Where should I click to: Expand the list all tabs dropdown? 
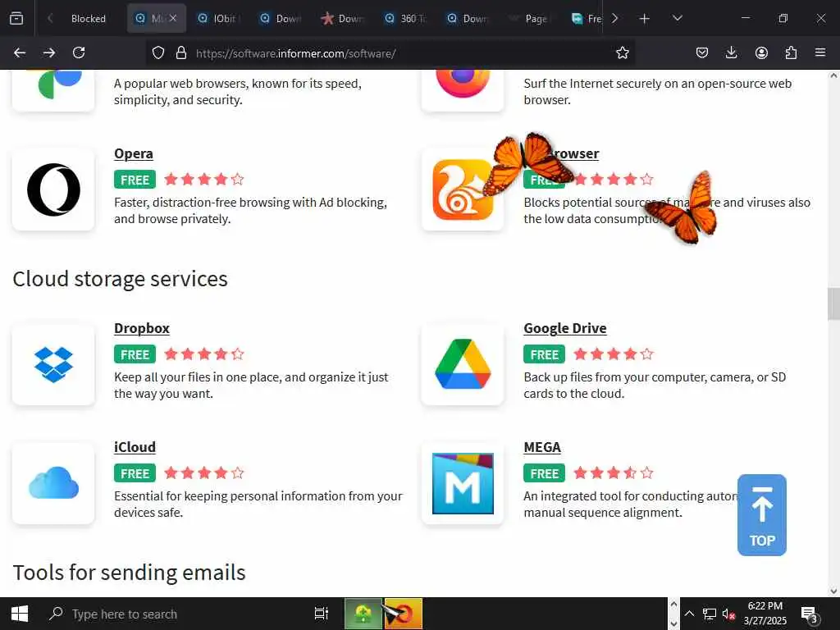(x=677, y=18)
